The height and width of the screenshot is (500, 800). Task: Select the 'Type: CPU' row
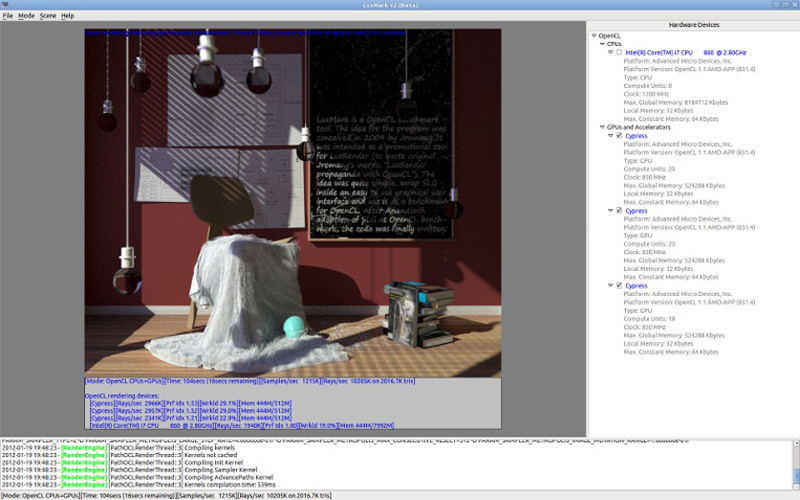click(638, 78)
